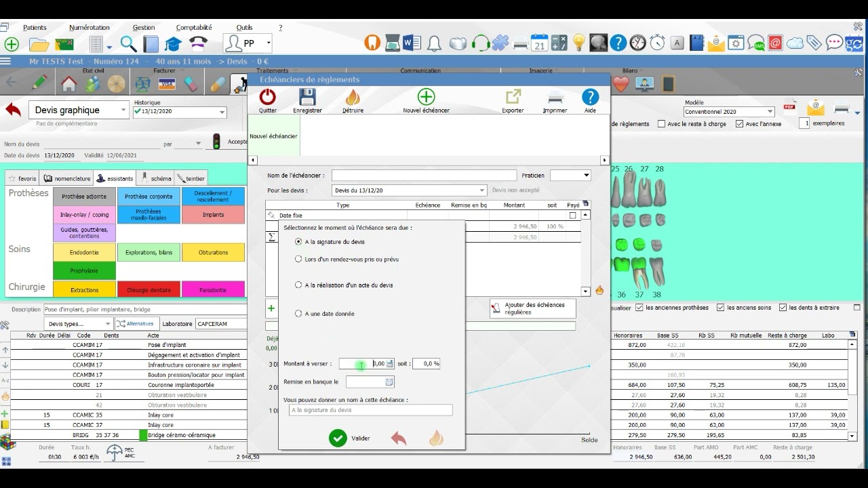Select 'Lors d'un rendez-vous pris ou prévu' option
This screenshot has width=868, height=488.
[298, 259]
